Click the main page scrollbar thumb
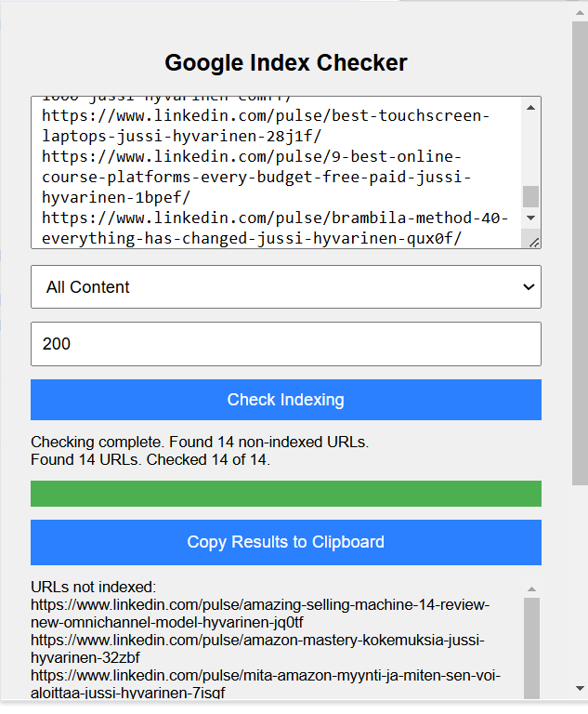Image resolution: width=588 pixels, height=714 pixels. tap(580, 253)
